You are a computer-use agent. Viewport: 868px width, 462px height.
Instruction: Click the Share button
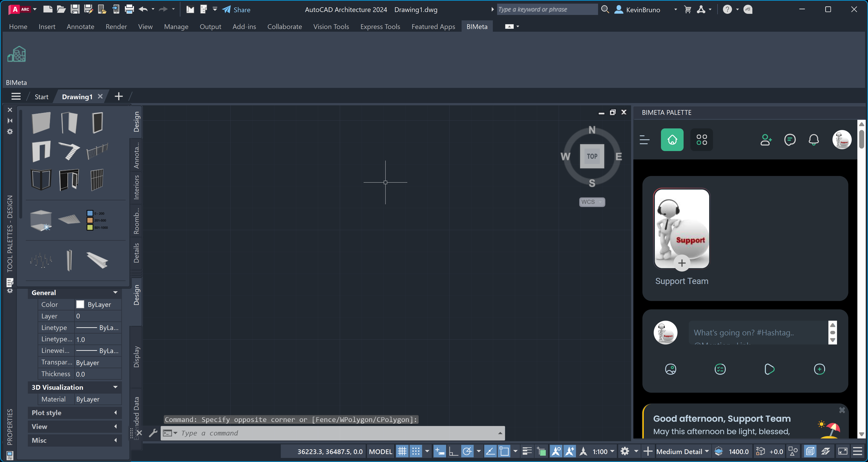pyautogui.click(x=236, y=10)
